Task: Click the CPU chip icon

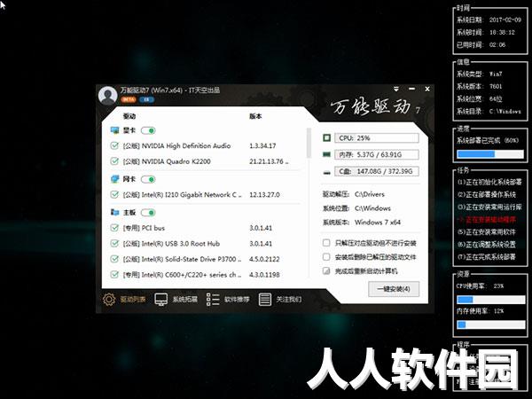Action: [x=326, y=137]
